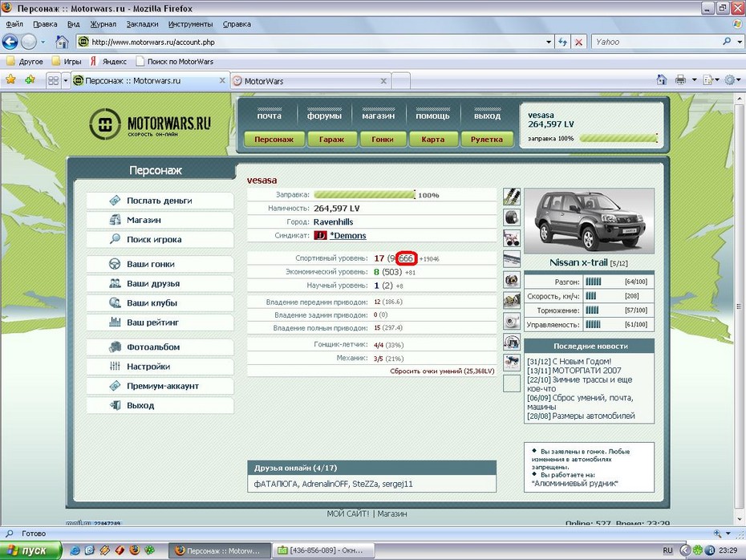Click the search magnifier in the Yahoo box
This screenshot has height=560, width=746.
(727, 42)
